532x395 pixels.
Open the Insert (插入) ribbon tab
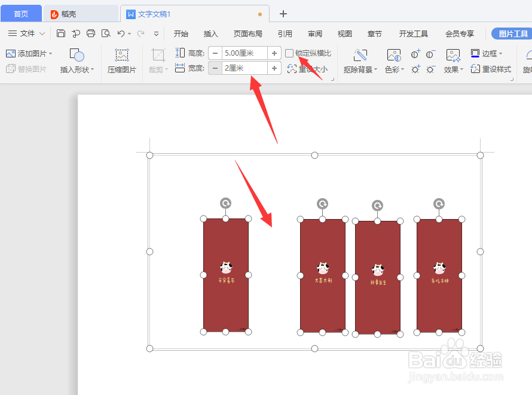pos(210,34)
